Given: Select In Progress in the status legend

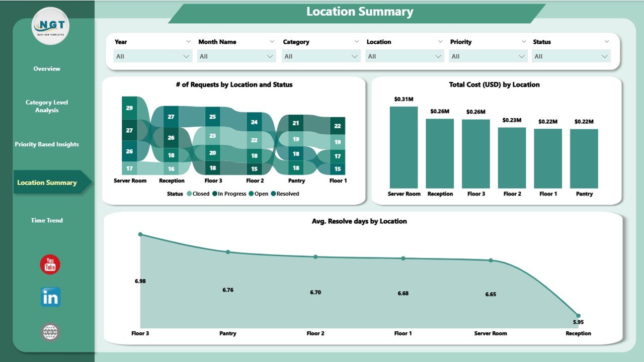Looking at the screenshot, I should (228, 194).
